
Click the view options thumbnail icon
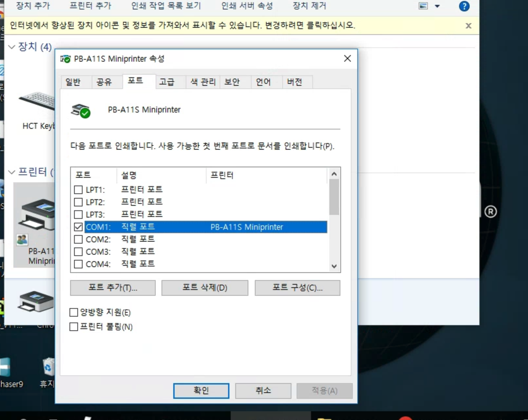coord(423,6)
